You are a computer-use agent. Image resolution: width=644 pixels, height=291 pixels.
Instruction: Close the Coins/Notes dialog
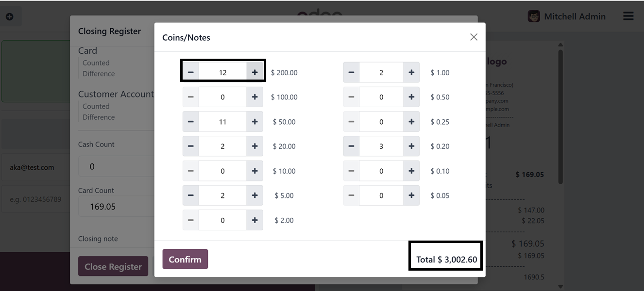474,37
